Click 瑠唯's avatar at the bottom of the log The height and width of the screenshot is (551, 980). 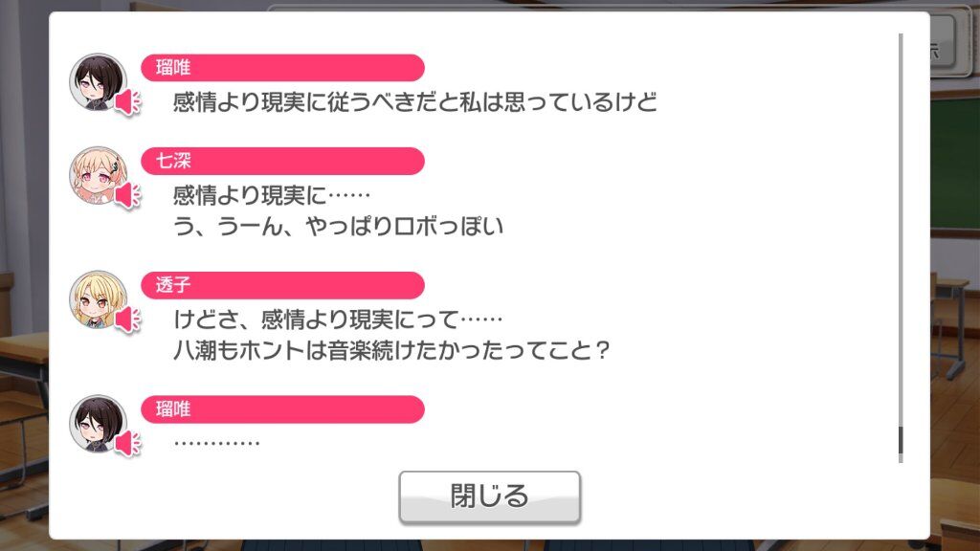[x=99, y=424]
